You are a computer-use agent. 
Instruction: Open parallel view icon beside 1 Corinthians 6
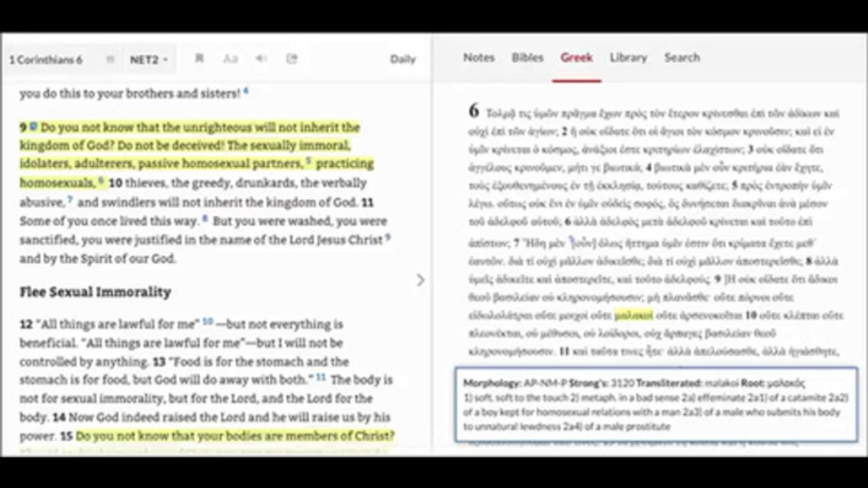coord(110,60)
